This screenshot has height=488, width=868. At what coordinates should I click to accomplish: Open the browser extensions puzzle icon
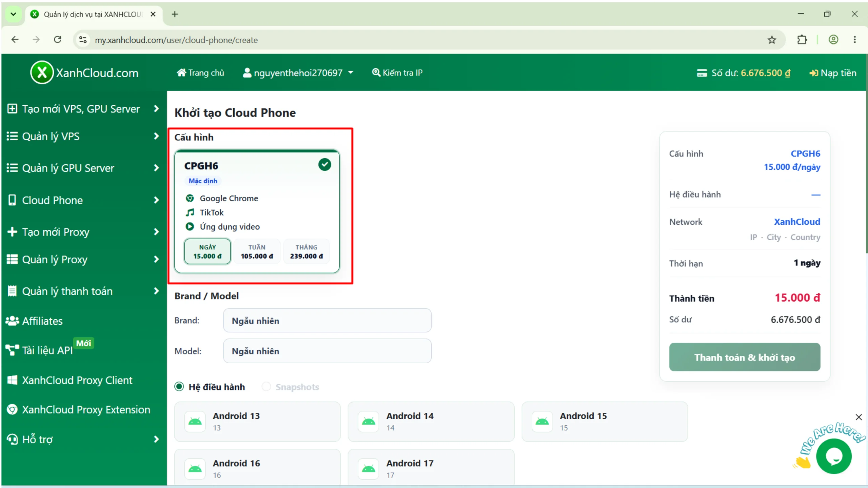coord(802,40)
